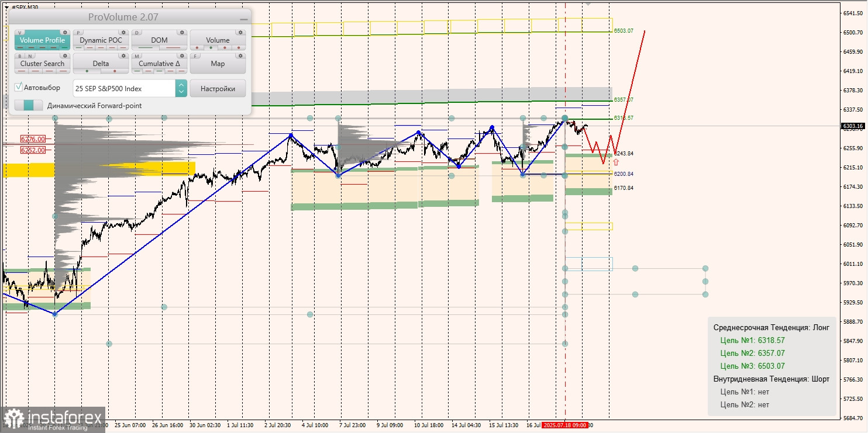
Task: Open Map gear settings
Action: pyautogui.click(x=240, y=56)
